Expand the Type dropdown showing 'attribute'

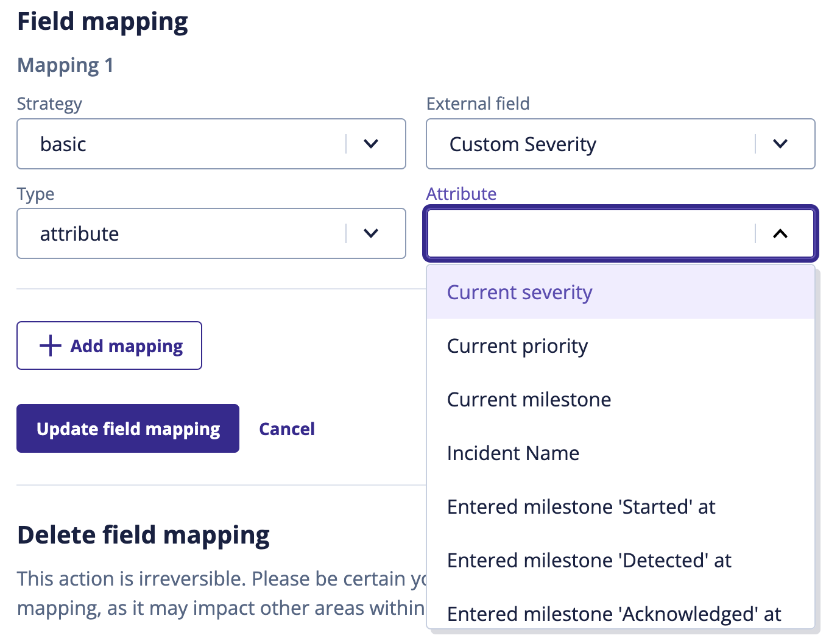point(183,233)
